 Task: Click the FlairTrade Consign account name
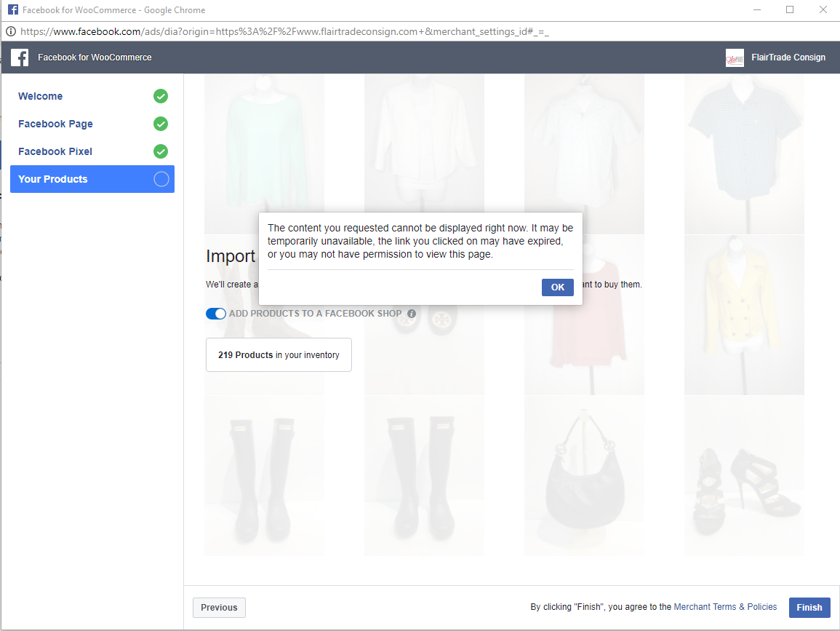tap(788, 57)
